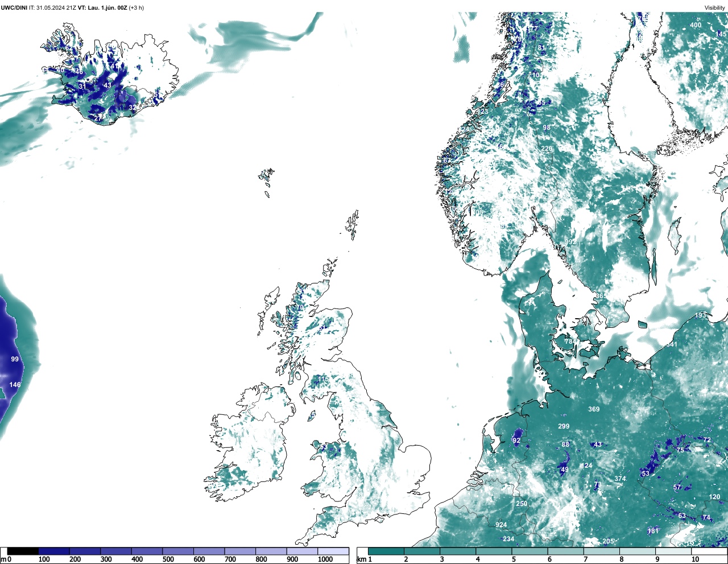This screenshot has width=728, height=564.
Task: Select the dark teal 1–2 km legend swatch
Action: point(386,551)
